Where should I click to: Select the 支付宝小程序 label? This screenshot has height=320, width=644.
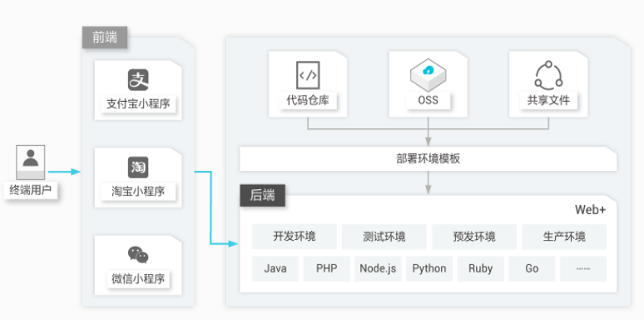pos(138,104)
